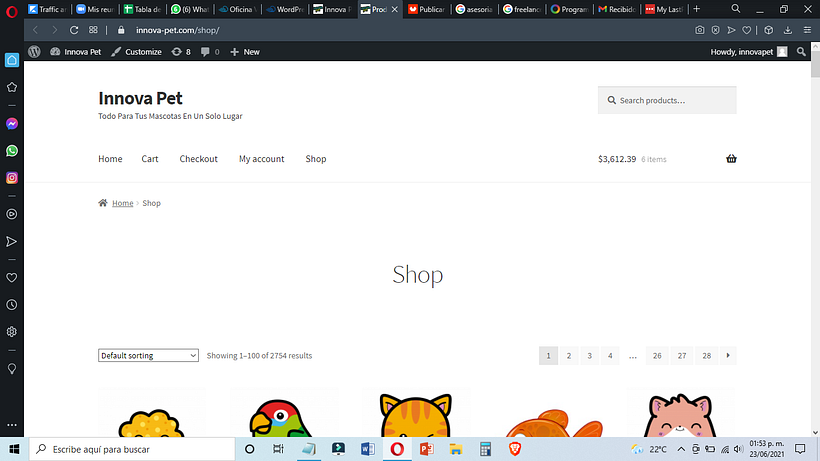Viewport: 820px width, 461px height.
Task: Open history clock icon in sidebar
Action: click(x=12, y=305)
